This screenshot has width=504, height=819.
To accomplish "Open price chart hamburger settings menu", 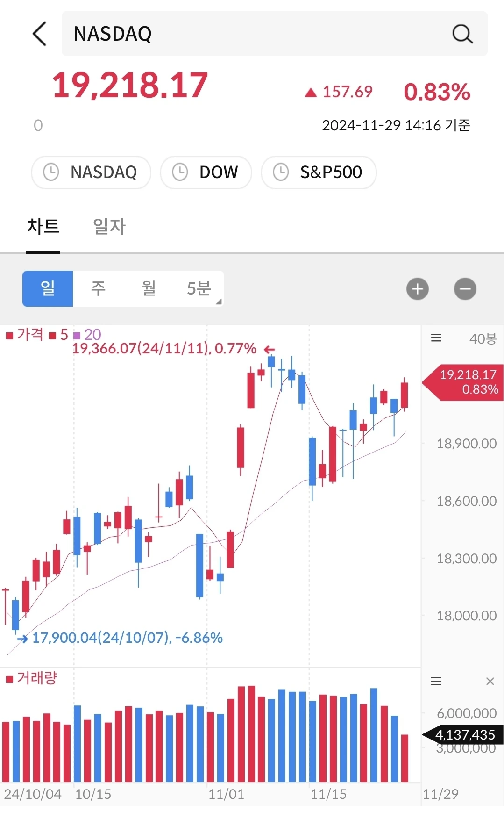I will coord(436,338).
